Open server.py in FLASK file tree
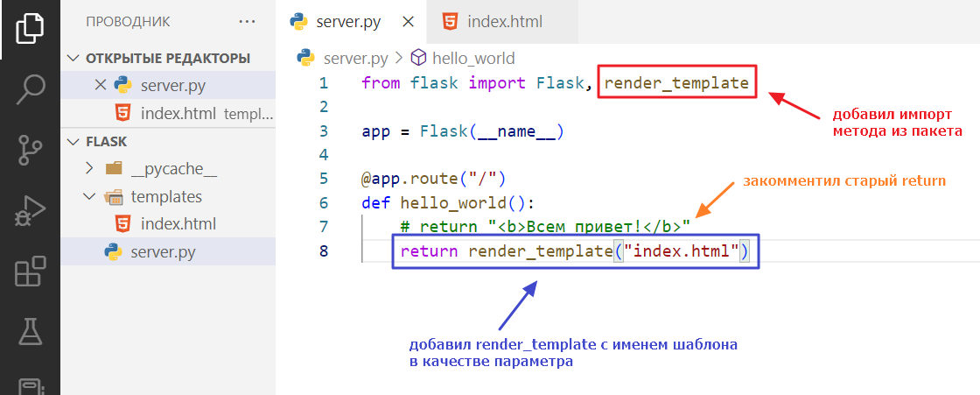 click(x=163, y=252)
